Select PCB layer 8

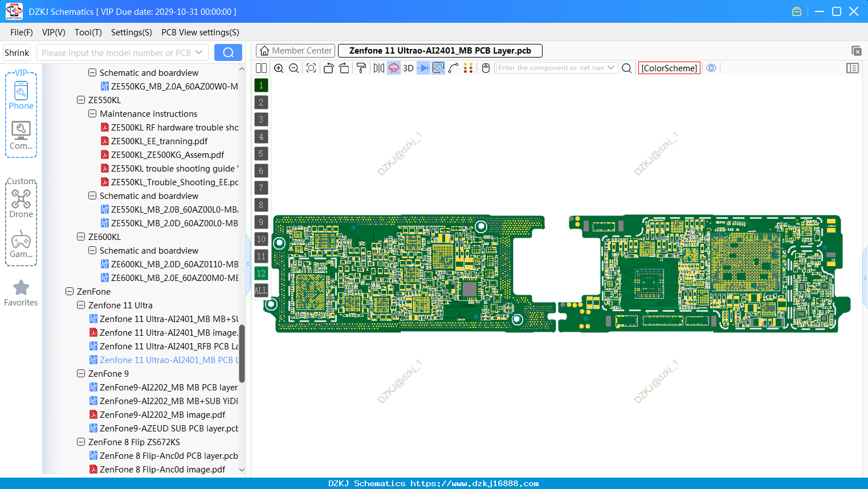coord(261,205)
